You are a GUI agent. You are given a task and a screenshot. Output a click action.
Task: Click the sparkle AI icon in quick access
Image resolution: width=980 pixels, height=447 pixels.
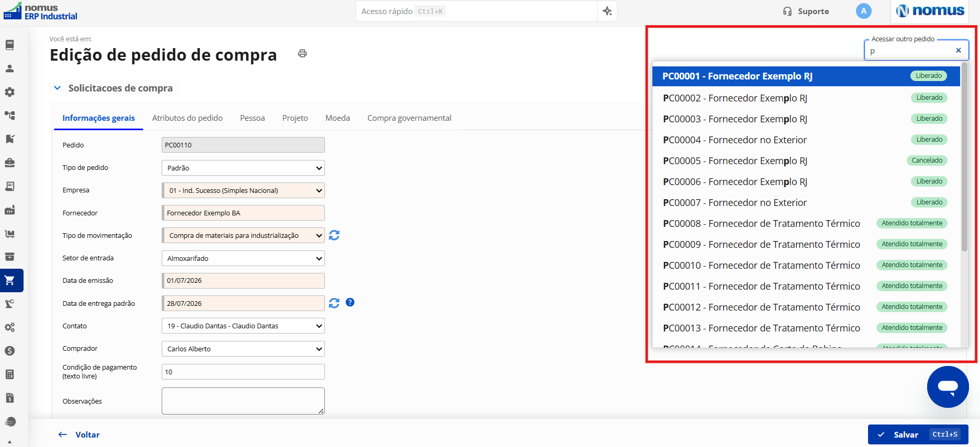pyautogui.click(x=607, y=11)
